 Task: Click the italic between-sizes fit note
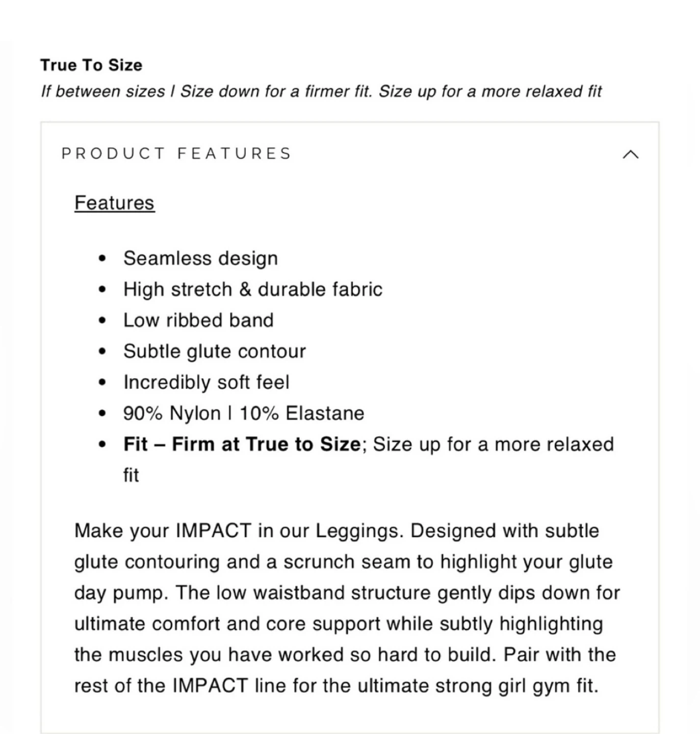[321, 91]
